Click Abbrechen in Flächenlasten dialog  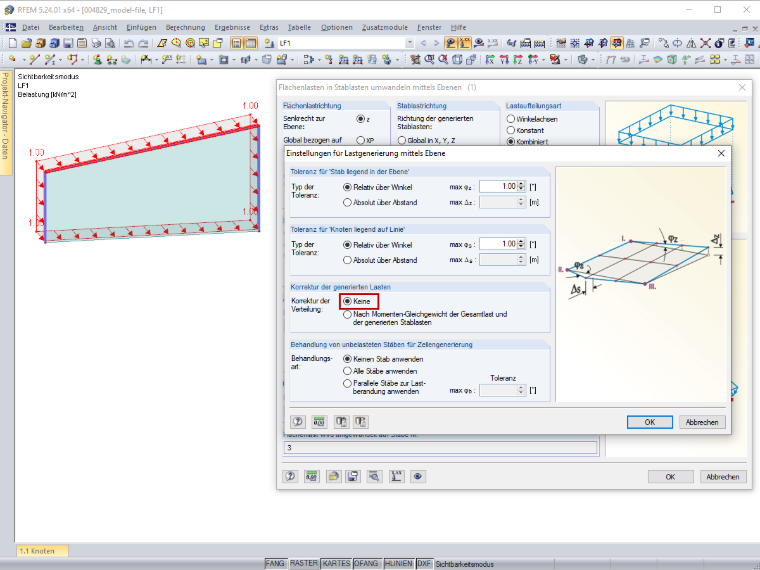(723, 477)
